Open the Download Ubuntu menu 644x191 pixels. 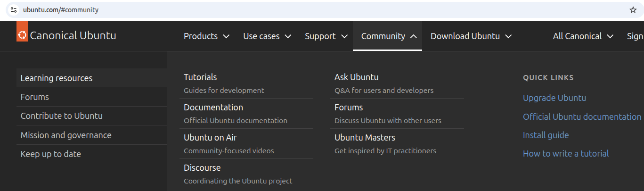pyautogui.click(x=471, y=36)
